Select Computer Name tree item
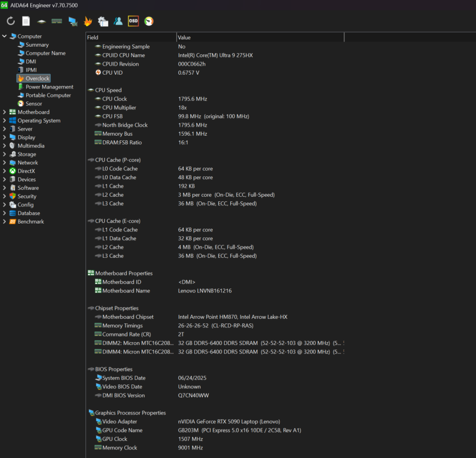The width and height of the screenshot is (476, 458). (46, 53)
